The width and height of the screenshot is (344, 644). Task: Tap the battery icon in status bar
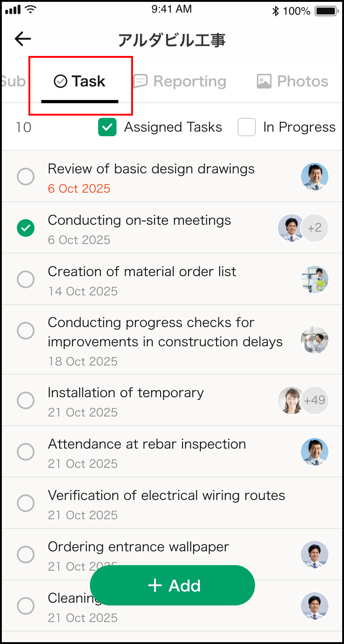coord(327,11)
